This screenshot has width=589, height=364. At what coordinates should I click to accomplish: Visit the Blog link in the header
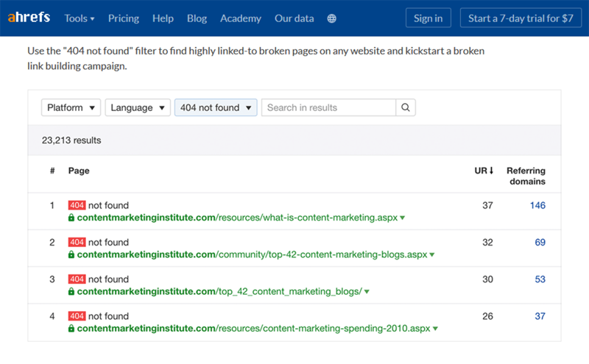tap(197, 18)
